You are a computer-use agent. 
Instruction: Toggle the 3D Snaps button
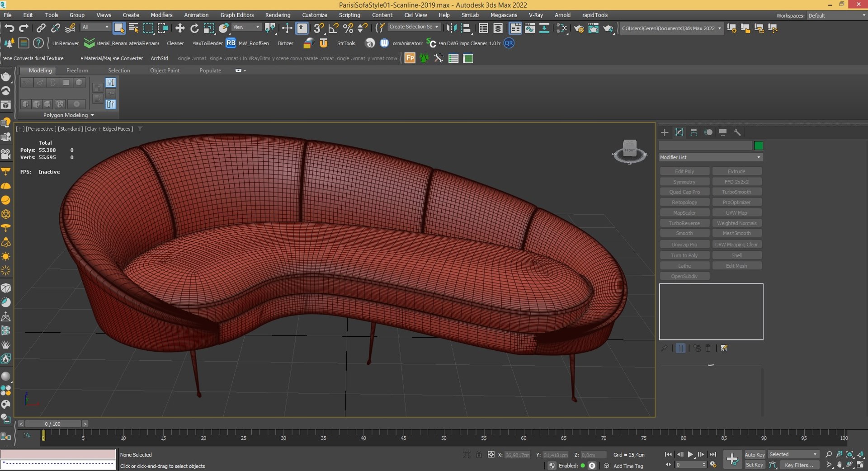tap(319, 28)
